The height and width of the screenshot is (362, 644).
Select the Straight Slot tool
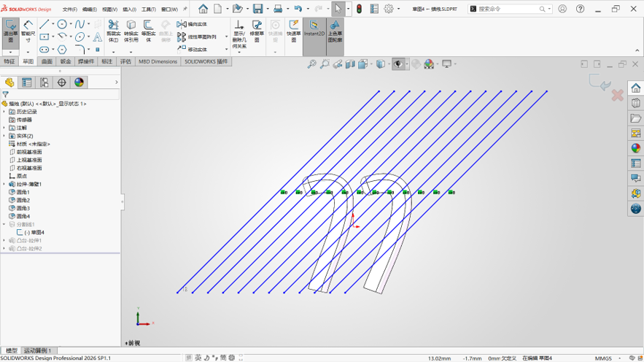(44, 50)
